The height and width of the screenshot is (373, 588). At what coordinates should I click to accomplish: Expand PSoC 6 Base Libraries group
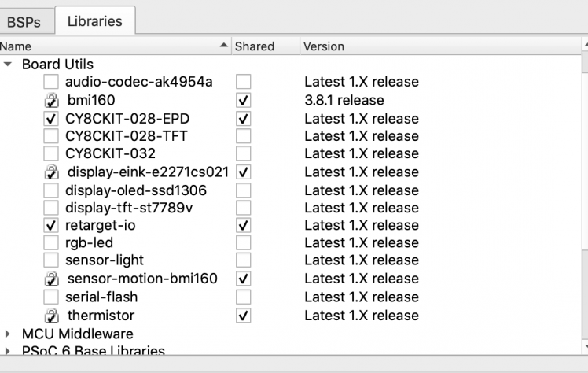point(8,351)
